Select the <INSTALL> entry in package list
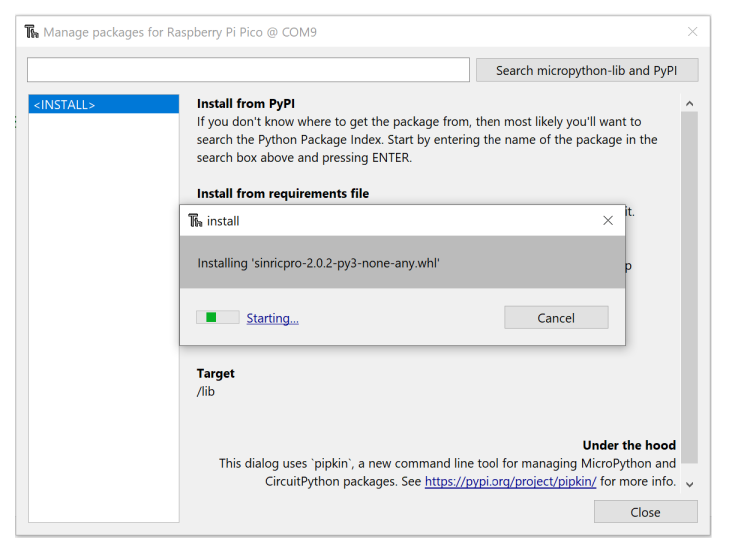Viewport: 738px width, 554px height. (x=103, y=104)
